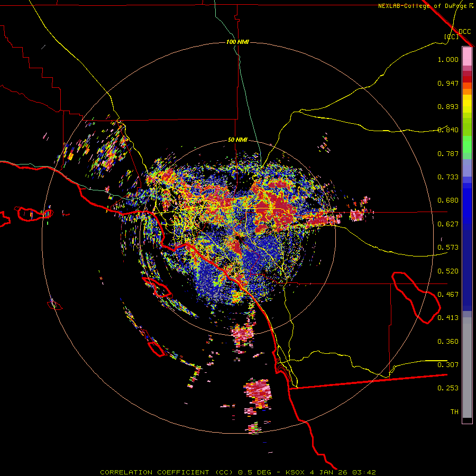Click the 'DCC' label above color bar

pyautogui.click(x=464, y=32)
